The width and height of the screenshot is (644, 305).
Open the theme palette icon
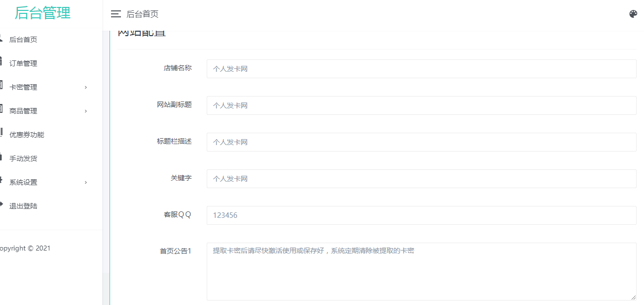click(633, 14)
